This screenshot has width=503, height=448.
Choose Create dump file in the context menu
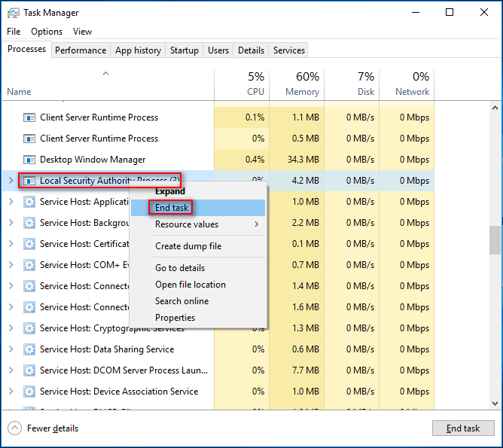coord(198,246)
